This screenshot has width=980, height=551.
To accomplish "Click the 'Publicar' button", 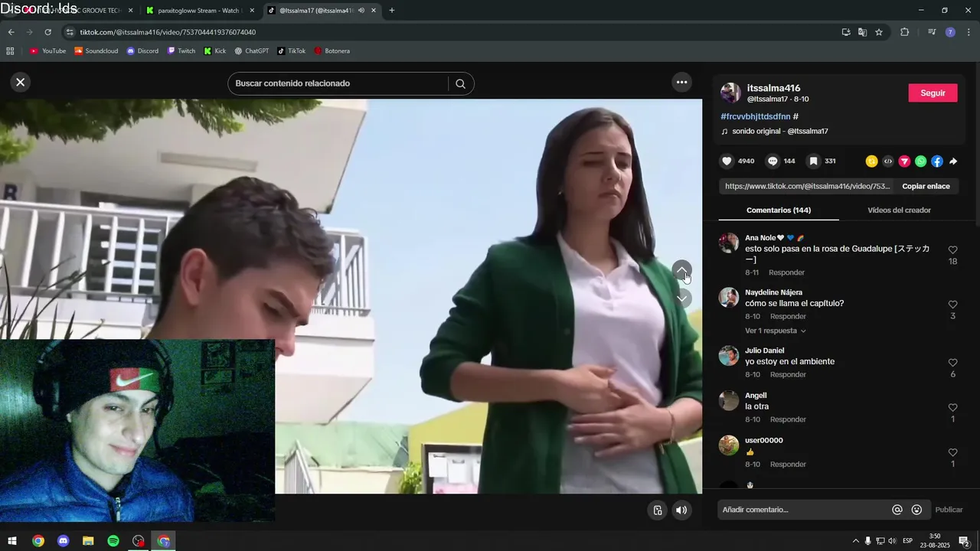I will click(x=949, y=510).
